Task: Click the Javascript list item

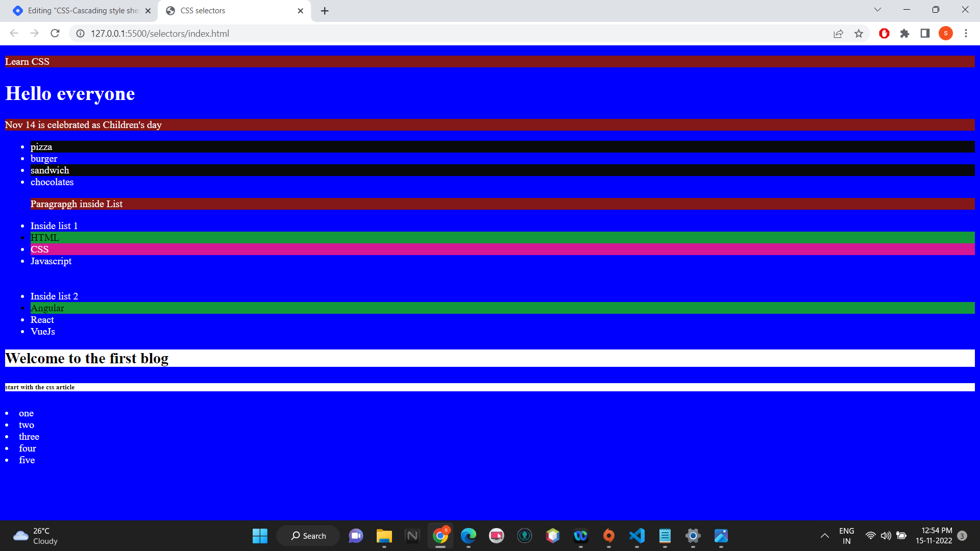Action: tap(51, 261)
